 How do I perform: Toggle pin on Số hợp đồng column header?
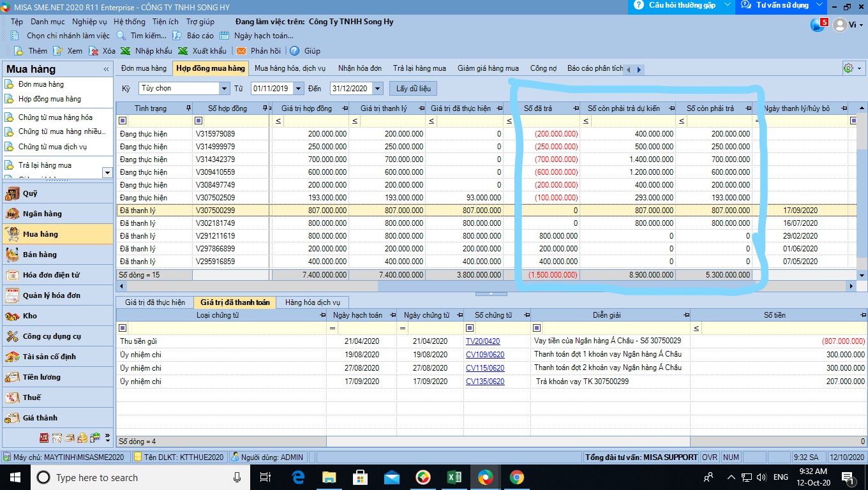pyautogui.click(x=266, y=108)
